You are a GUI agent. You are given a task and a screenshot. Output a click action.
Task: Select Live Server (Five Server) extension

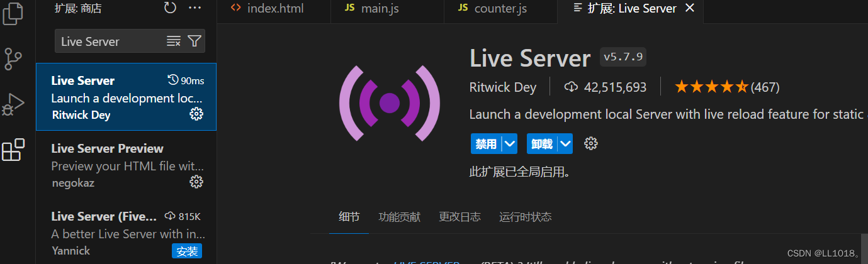126,233
